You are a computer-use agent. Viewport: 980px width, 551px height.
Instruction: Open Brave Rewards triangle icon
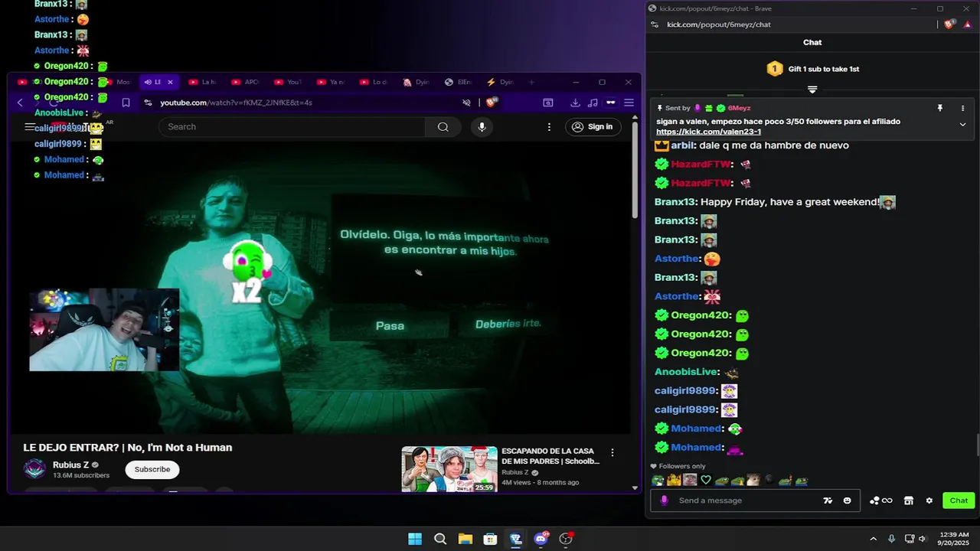click(967, 24)
